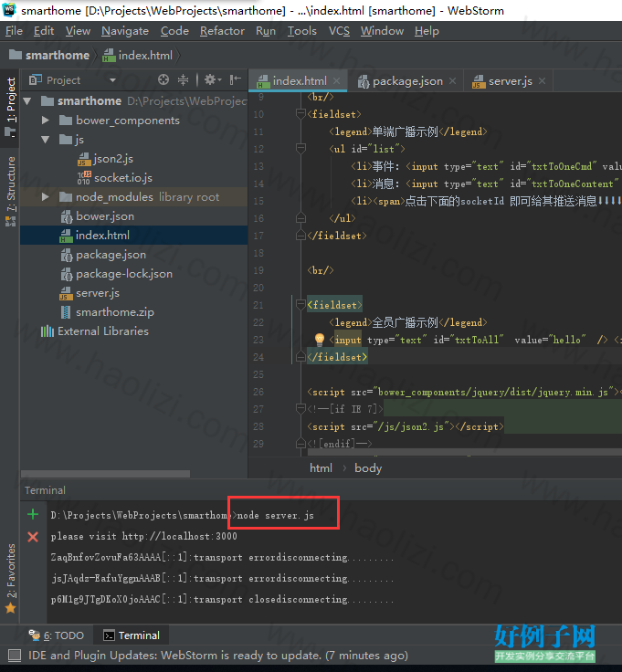The width and height of the screenshot is (622, 672).
Task: Click the body breadcrumb below editor
Action: pos(368,468)
